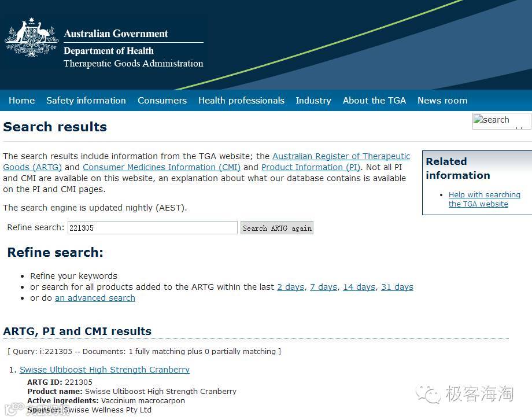Click the Department of Health header text
Screen dimensions: 532x420
point(109,51)
